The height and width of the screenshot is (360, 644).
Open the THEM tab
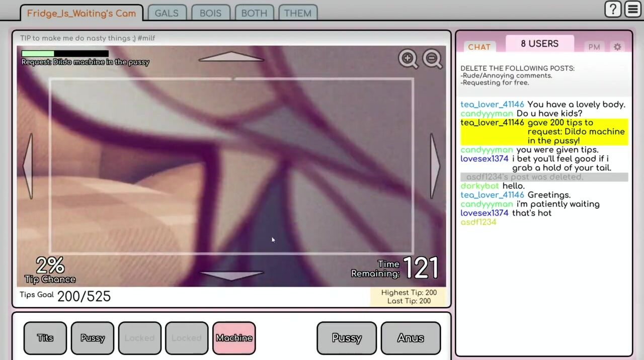point(297,13)
